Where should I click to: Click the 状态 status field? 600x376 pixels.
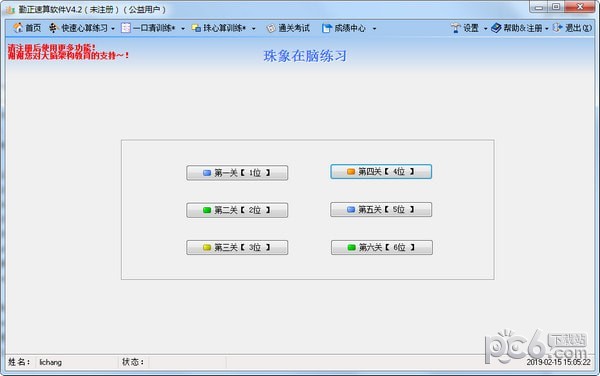[x=188, y=362]
